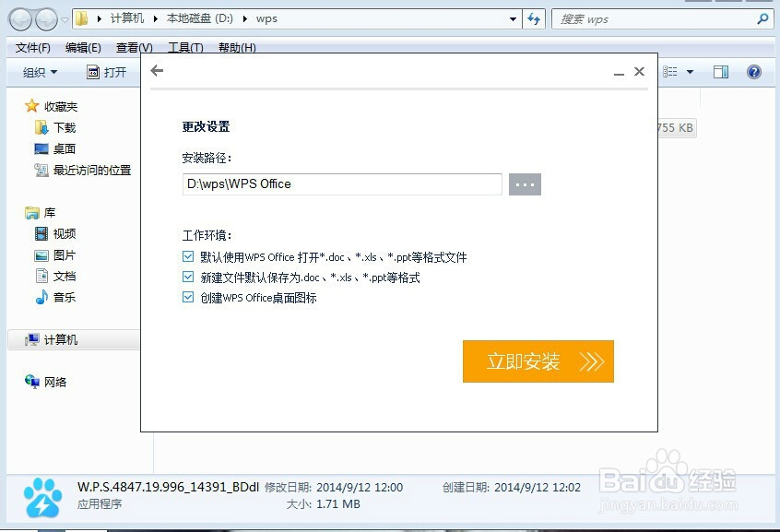The width and height of the screenshot is (780, 532).
Task: Select 音乐 library in the navigation pane
Action: coord(65,298)
